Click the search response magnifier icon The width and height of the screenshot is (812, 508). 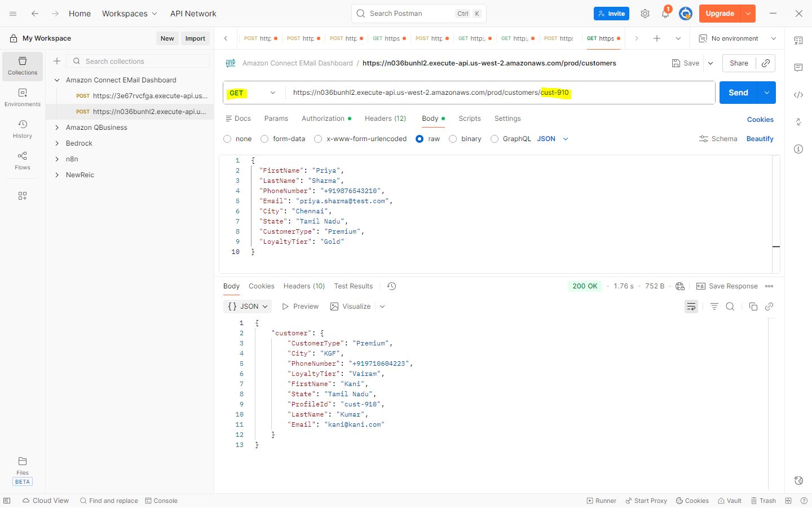point(730,306)
